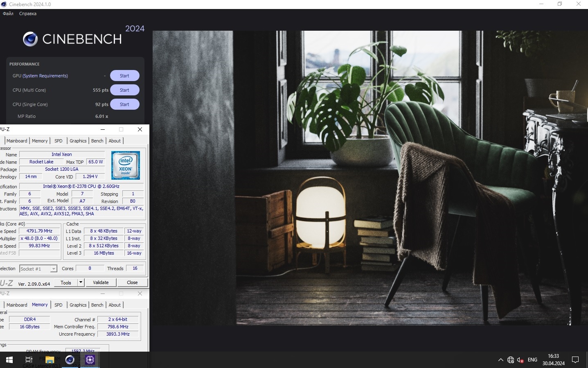Viewport: 588px width, 368px height.
Task: Click the Validate button in CPU-Z
Action: pos(101,283)
